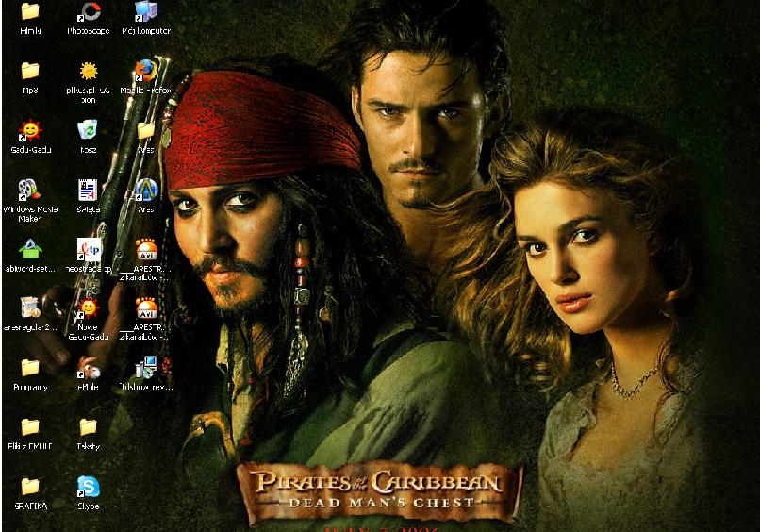Viewport: 760px width, 532px height.
Task: Select the Windows Movie Maker shortcut
Action: click(x=30, y=191)
